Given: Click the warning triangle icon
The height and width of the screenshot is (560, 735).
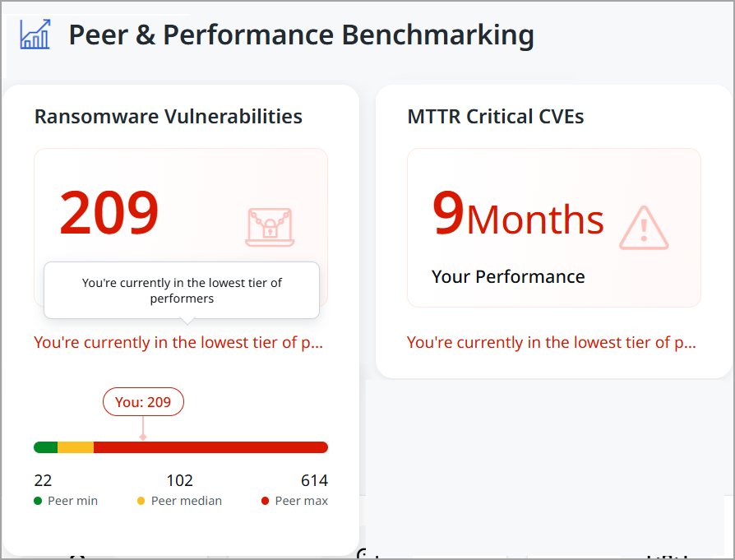Looking at the screenshot, I should pyautogui.click(x=644, y=228).
